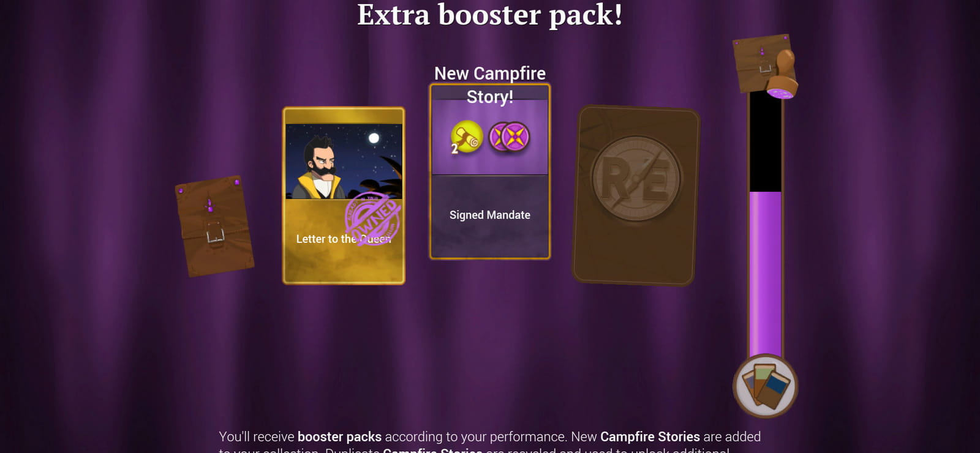Screen dimensions: 980x453
Task: Click the bold booster packs text in description
Action: 339,437
